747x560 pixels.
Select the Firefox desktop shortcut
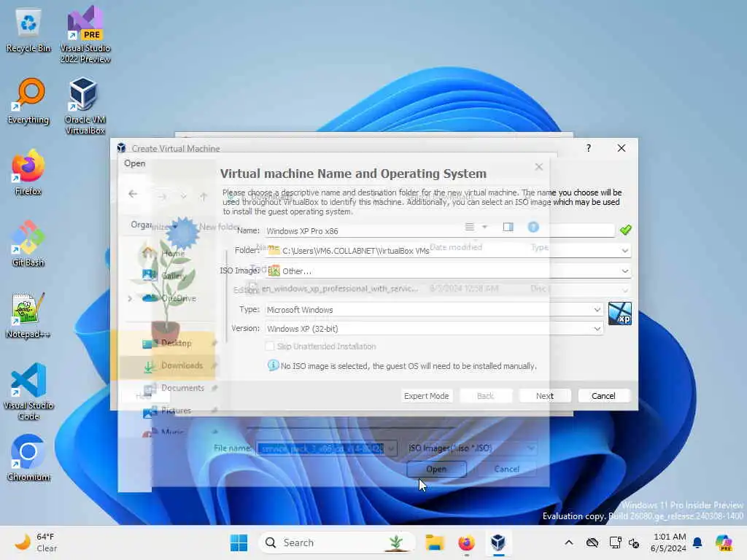tap(28, 173)
